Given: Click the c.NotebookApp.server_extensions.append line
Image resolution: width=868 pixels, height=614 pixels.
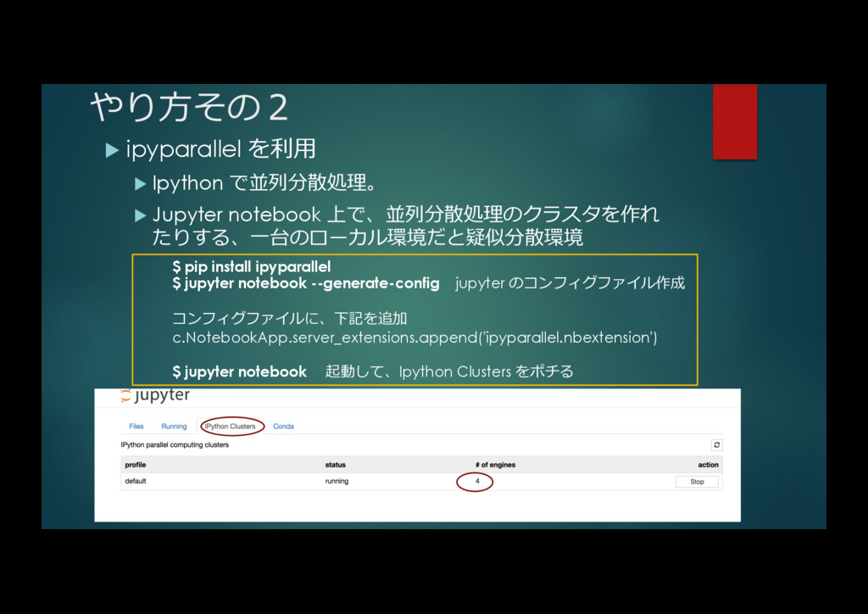Looking at the screenshot, I should point(415,338).
